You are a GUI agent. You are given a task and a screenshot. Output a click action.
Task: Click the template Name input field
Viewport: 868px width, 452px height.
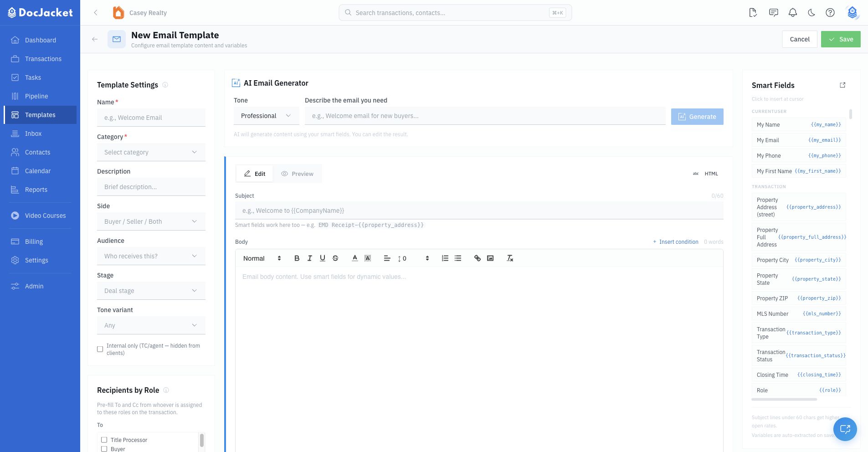(151, 118)
